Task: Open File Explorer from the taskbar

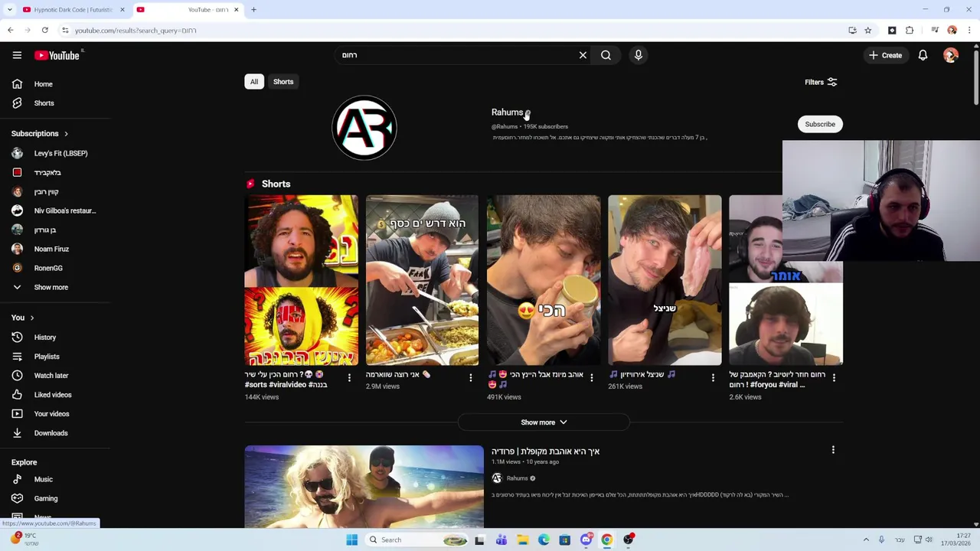Action: pos(522,540)
